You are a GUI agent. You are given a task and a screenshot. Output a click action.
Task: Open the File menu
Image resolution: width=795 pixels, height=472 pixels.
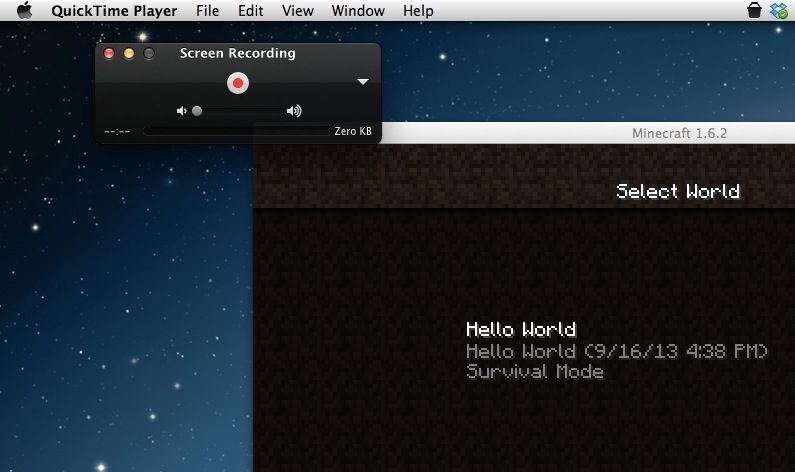pyautogui.click(x=207, y=11)
